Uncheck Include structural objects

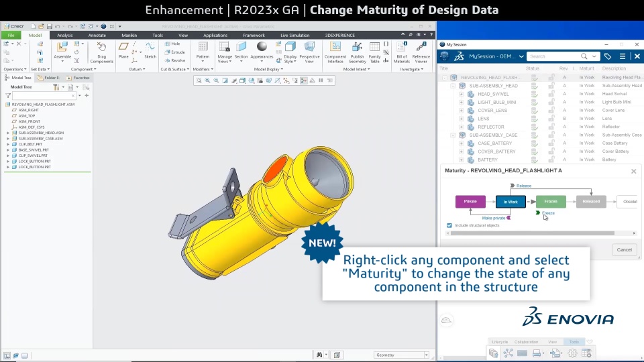pyautogui.click(x=449, y=225)
